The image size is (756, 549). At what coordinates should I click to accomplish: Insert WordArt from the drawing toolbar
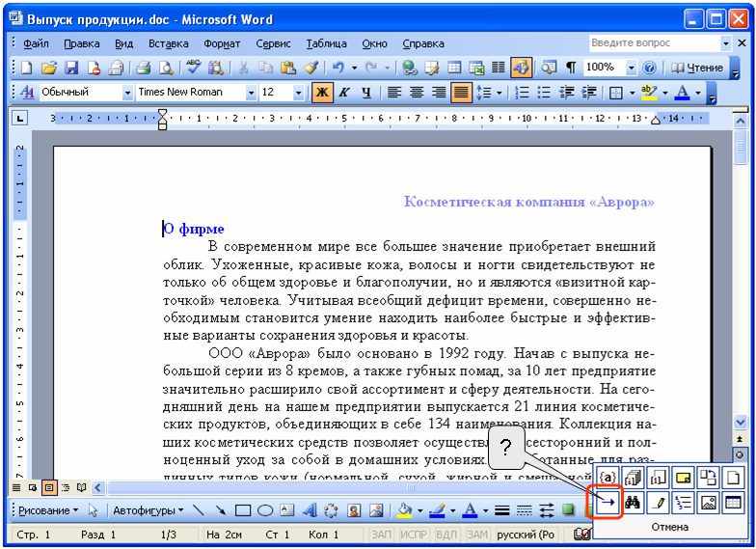309,510
